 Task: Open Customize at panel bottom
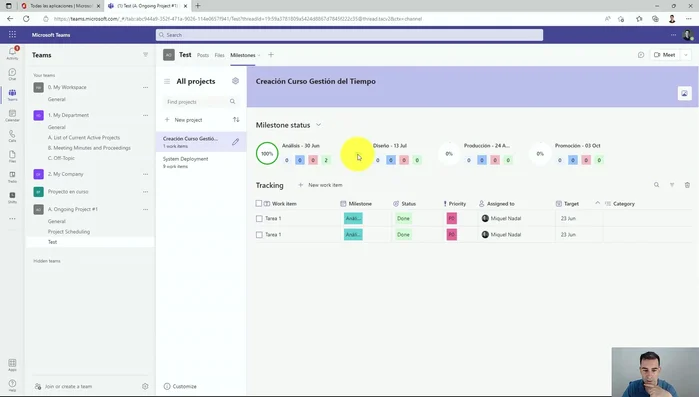(180, 386)
